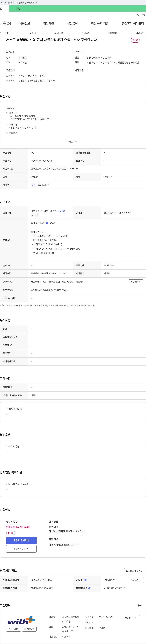Viewport: 146px width, 644px height.
Task: Open the 취업지원 menu
Action: pos(48,23)
